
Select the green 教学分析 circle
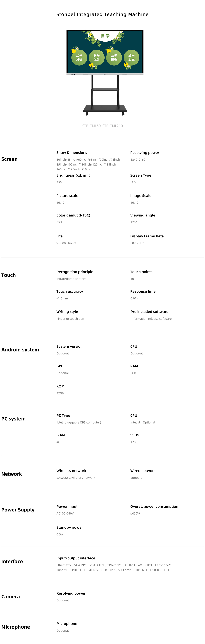(79, 58)
